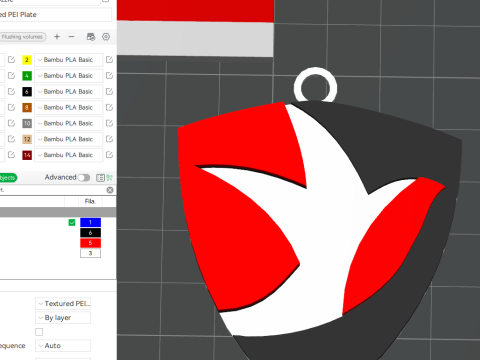Viewport: 480px width, 360px height.
Task: Pick color of black filament swatch 6 in filament list
Action: coord(27,92)
